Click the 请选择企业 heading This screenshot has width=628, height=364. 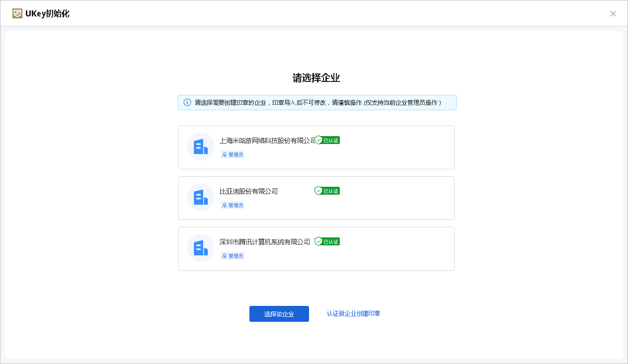tap(316, 76)
